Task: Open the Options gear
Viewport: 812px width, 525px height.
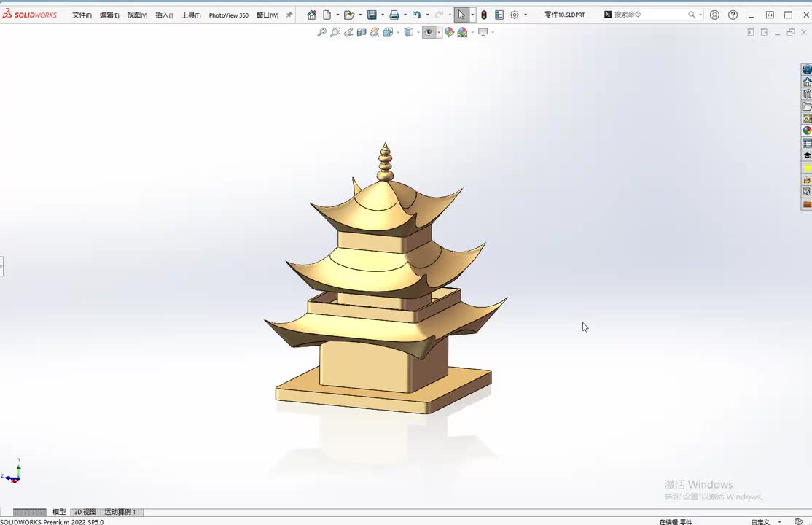Action: (514, 15)
